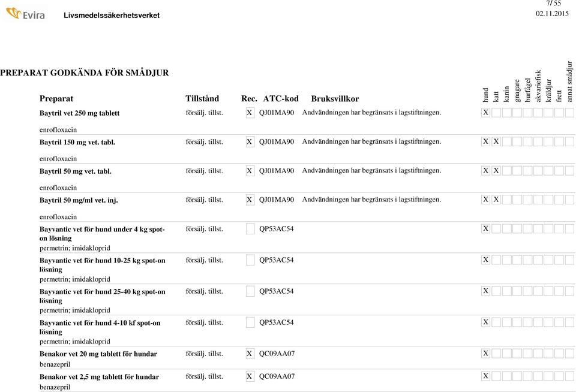Click ATC code QC09AA07 for Benakor vet 20 mg
Image resolution: width=576 pixels, height=392 pixels.
point(277,354)
